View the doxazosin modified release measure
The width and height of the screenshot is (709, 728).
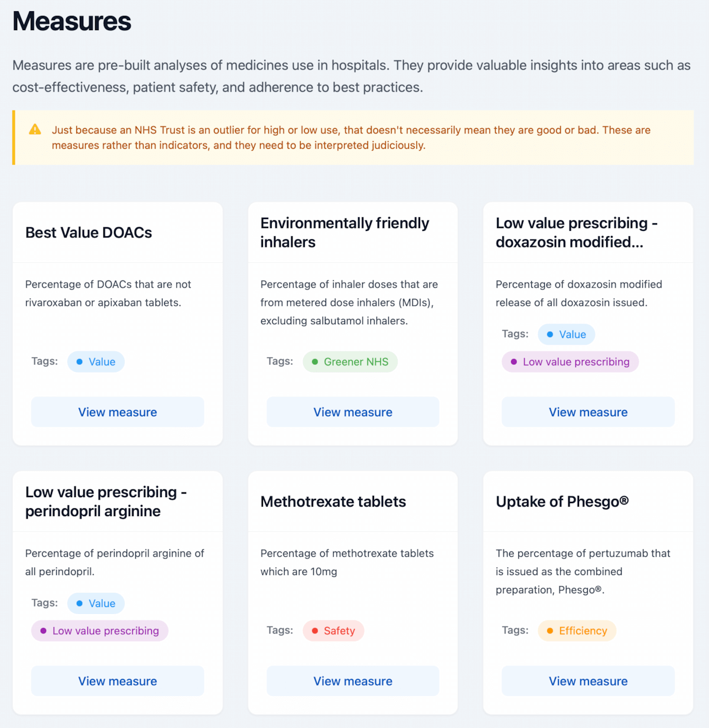588,412
